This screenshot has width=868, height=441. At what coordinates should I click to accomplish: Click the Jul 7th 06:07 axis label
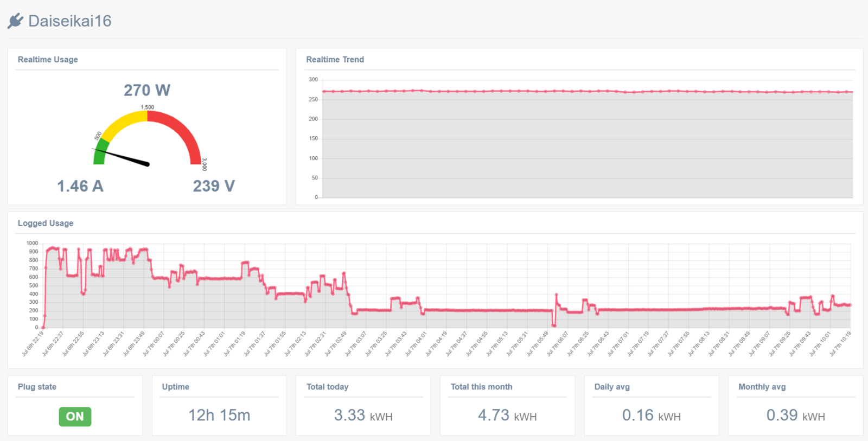tap(558, 344)
